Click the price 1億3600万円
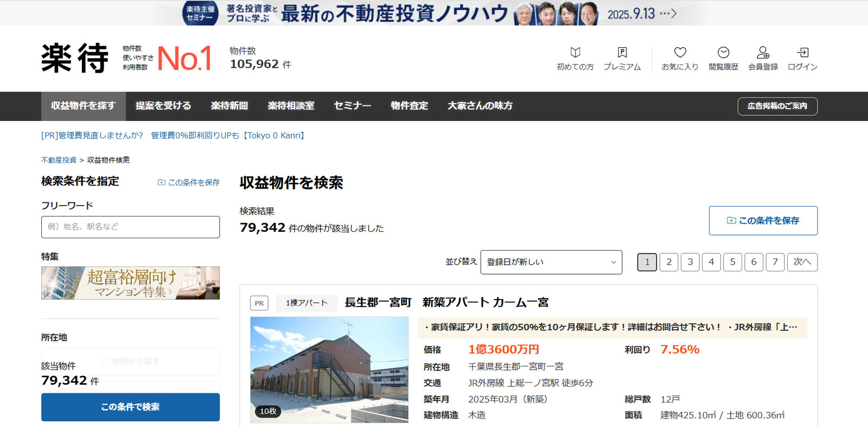Viewport: 868px width, 426px height. (503, 349)
